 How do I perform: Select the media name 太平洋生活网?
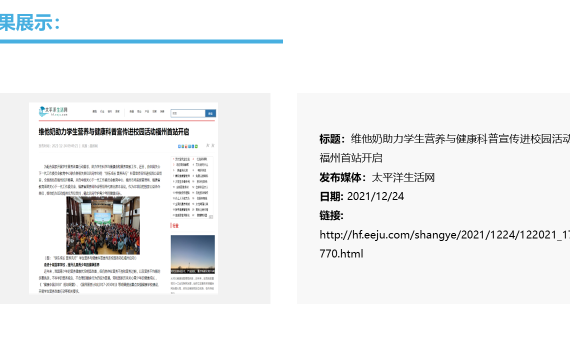[x=403, y=177]
